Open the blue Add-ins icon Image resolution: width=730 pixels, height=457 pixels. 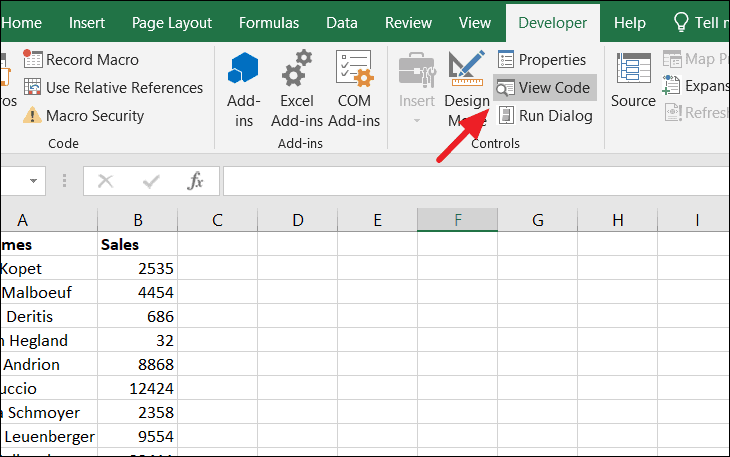pos(243,68)
